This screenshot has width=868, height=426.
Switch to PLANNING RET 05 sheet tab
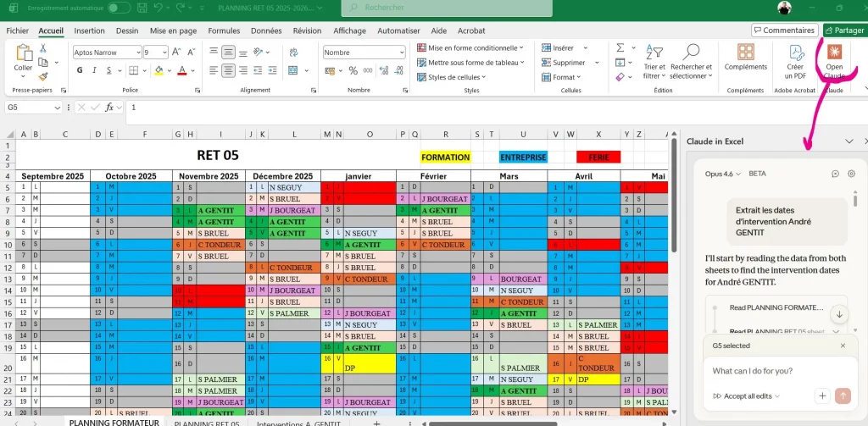(x=206, y=422)
